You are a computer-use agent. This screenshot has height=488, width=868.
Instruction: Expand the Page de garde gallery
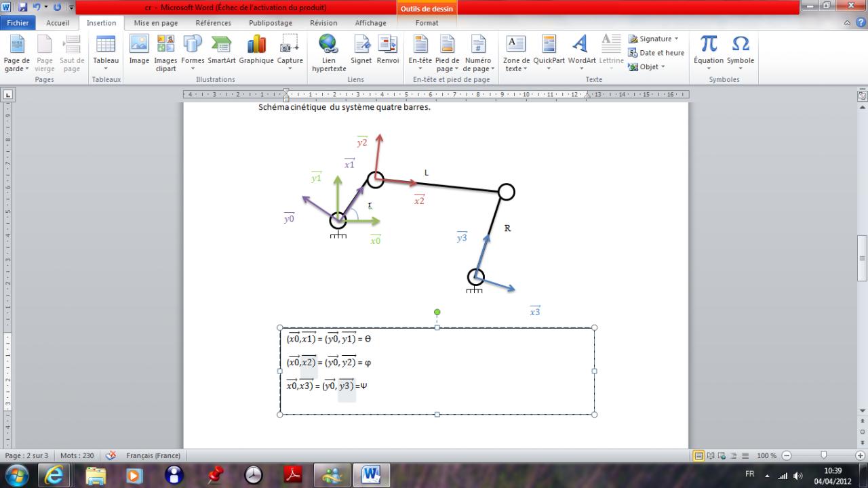tap(17, 53)
